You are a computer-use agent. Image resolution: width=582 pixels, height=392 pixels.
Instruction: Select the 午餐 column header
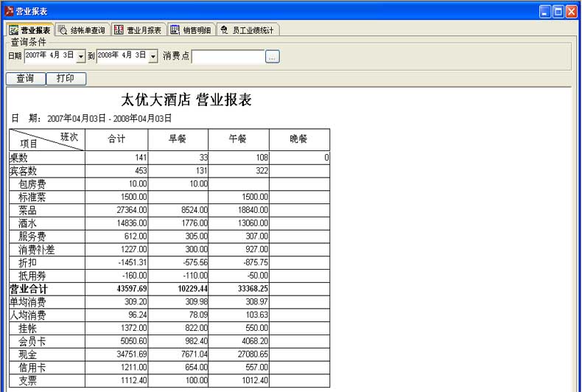tap(238, 139)
